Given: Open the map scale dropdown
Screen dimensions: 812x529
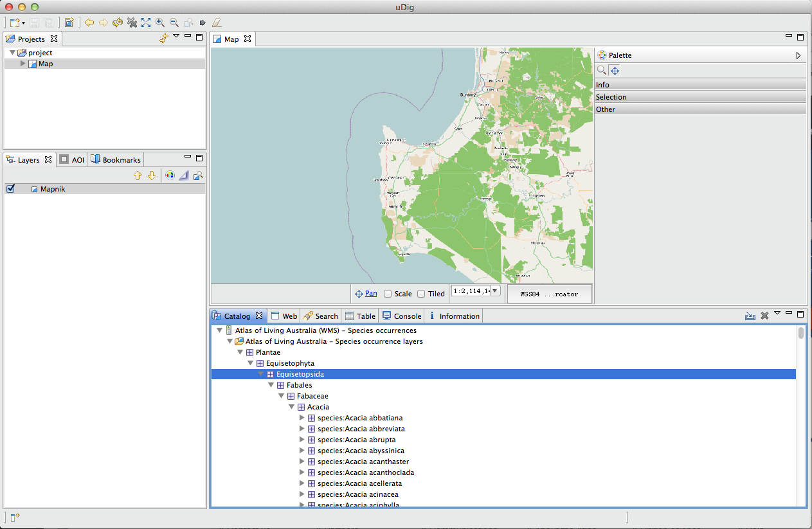Looking at the screenshot, I should click(x=494, y=291).
